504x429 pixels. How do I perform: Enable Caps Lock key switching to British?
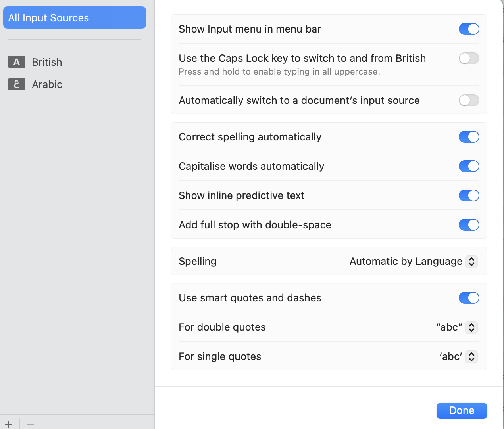[469, 58]
